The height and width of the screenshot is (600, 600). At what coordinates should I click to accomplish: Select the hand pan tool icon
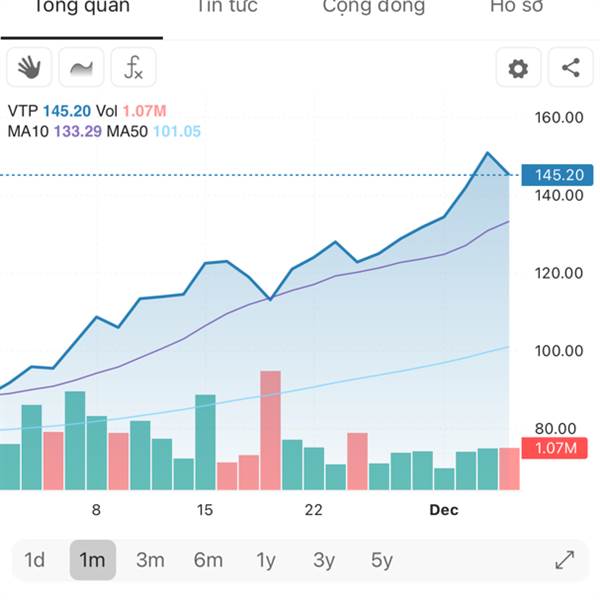click(x=29, y=67)
